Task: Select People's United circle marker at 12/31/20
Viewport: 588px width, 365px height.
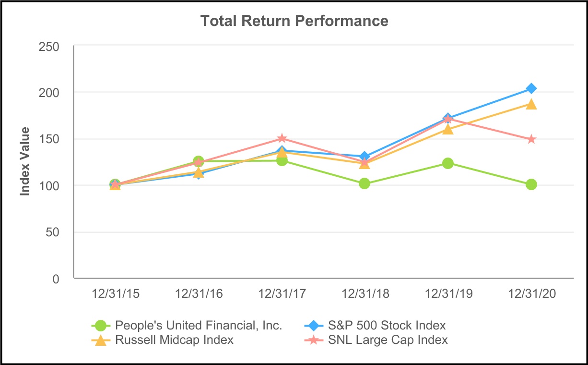Action: pos(531,184)
